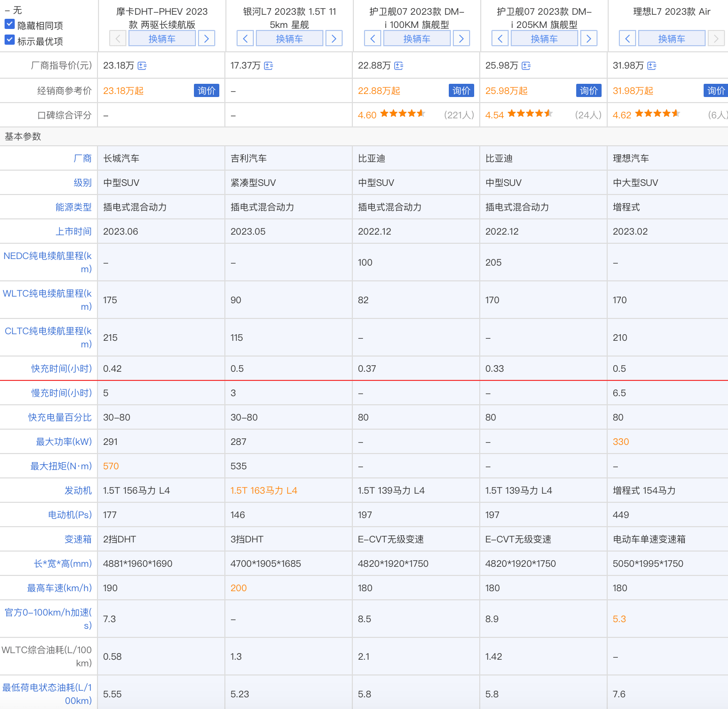This screenshot has width=728, height=709.
Task: Open price calculator icon beside 17.37万
Action: click(x=269, y=66)
